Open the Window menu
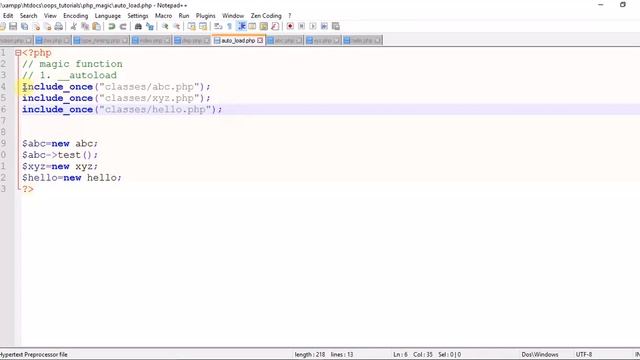Viewport: 640px width, 360px height. [x=233, y=16]
